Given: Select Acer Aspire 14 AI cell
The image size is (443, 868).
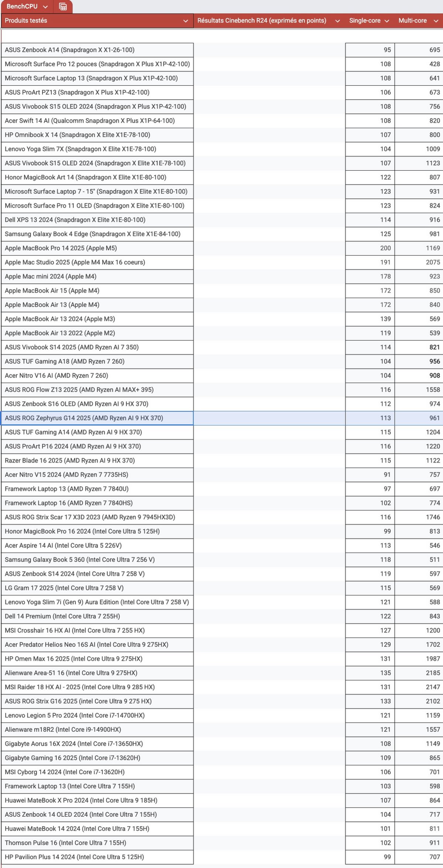Looking at the screenshot, I should 97,545.
